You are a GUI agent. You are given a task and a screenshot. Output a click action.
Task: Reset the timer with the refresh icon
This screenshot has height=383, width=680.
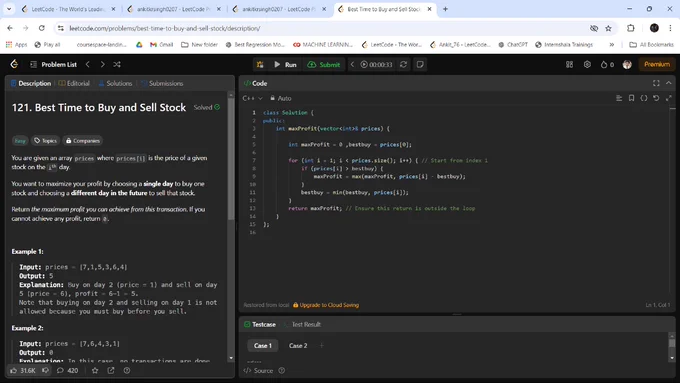[403, 65]
